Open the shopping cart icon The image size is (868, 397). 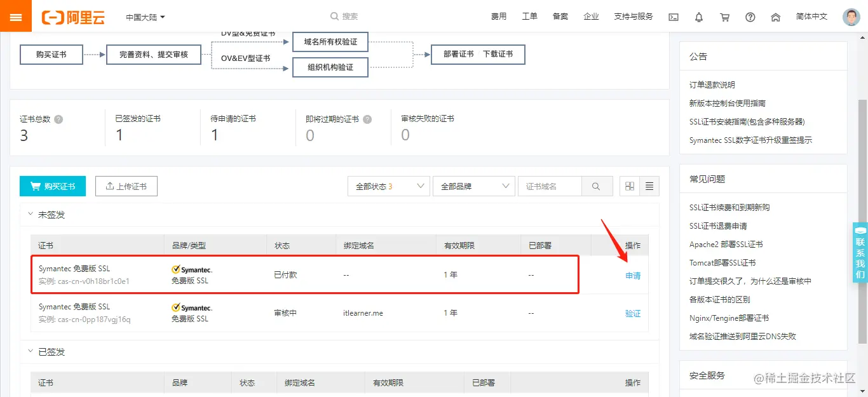click(724, 17)
